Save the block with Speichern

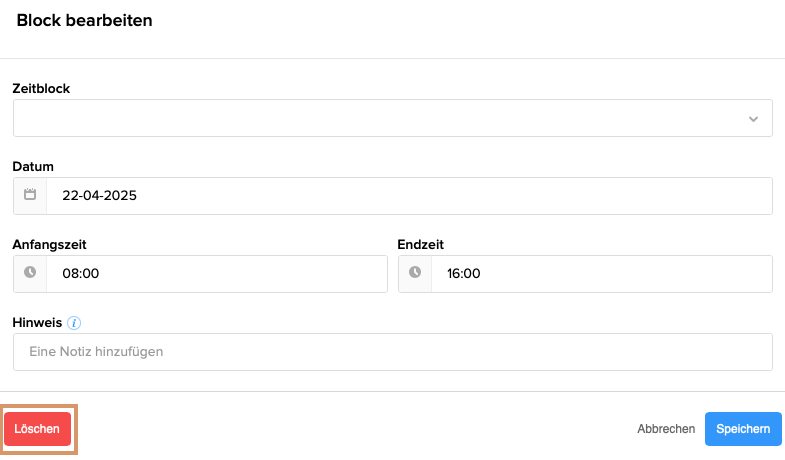743,429
